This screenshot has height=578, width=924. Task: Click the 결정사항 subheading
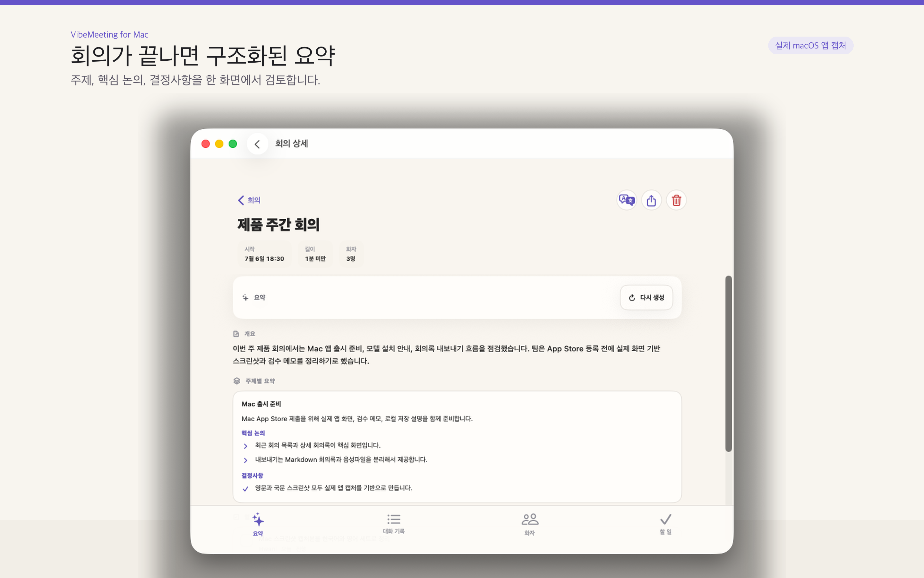[x=252, y=476]
